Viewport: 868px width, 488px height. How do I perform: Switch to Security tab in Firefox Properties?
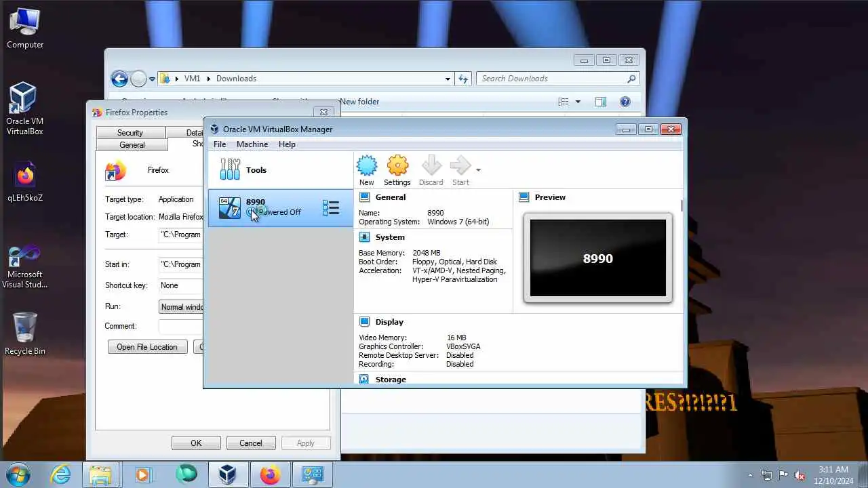[x=130, y=133]
